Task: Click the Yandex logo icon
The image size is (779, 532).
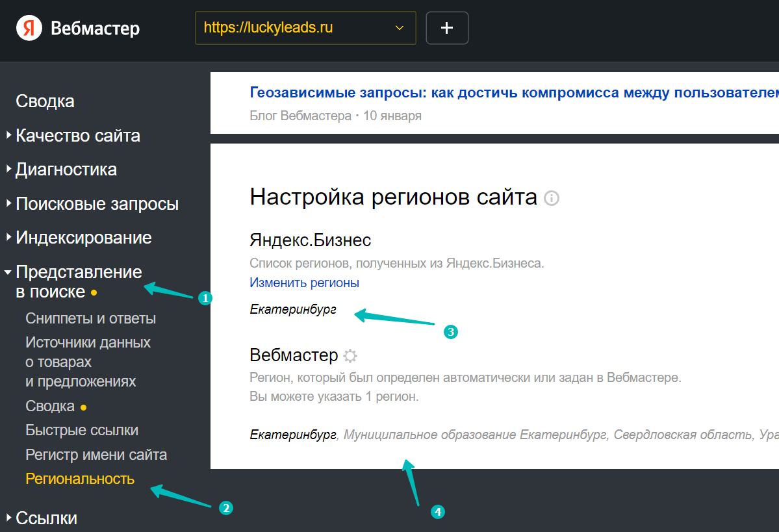Action: [29, 29]
